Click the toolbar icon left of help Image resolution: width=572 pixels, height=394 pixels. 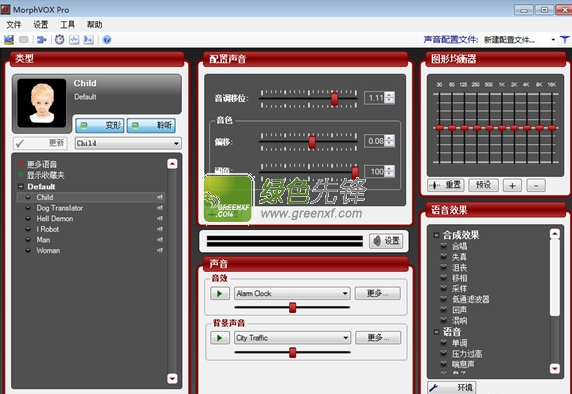89,39
